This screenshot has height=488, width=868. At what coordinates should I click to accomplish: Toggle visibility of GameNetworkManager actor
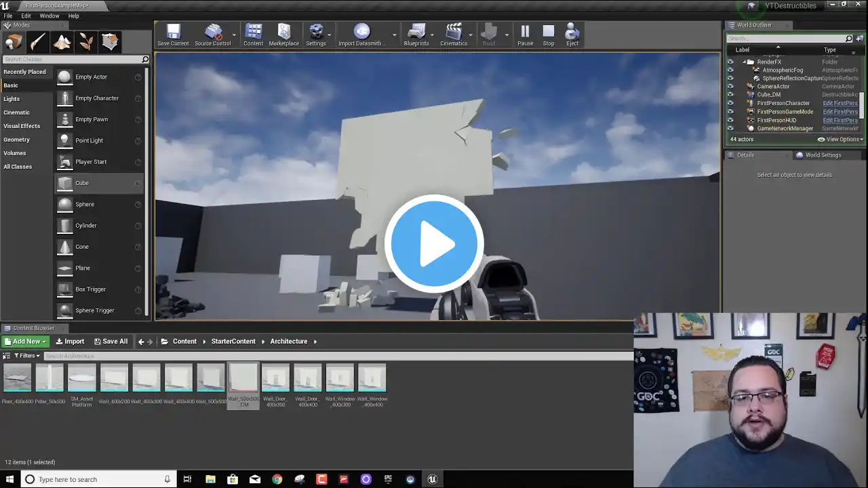[x=730, y=129]
